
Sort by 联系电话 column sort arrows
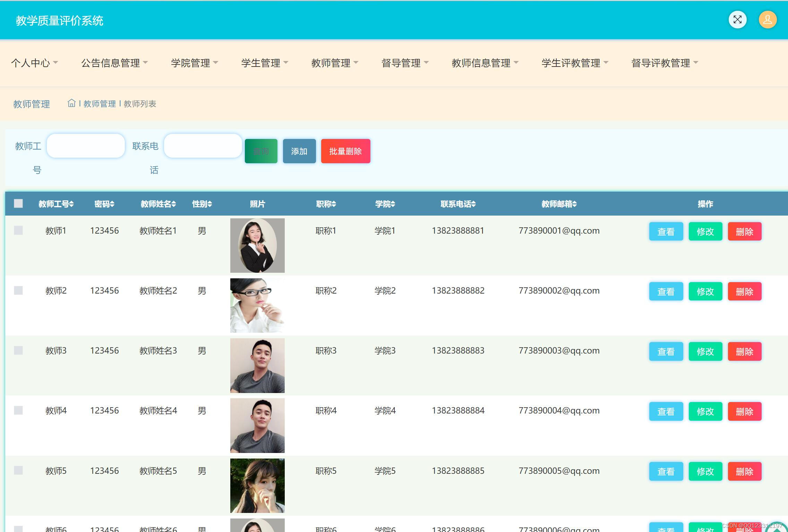[473, 204]
